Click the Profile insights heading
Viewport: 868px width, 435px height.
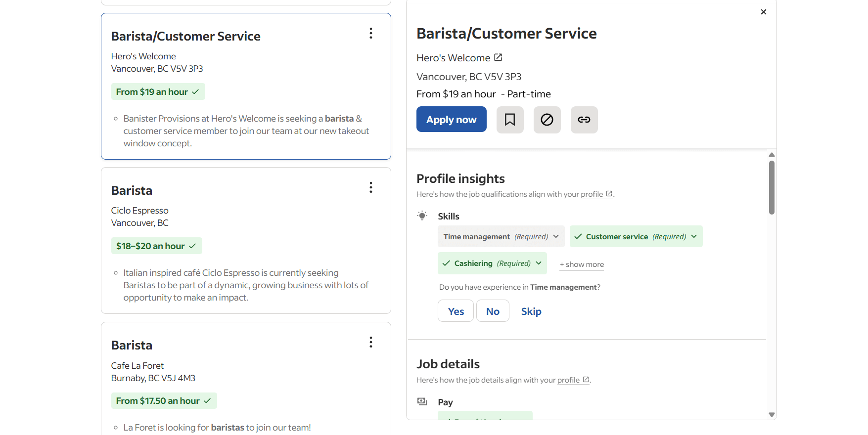pos(460,178)
